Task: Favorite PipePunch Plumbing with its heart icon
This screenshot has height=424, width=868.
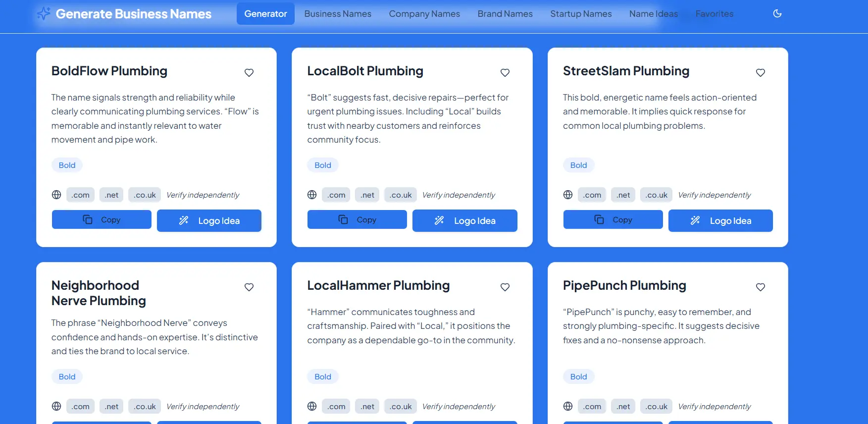Action: (761, 287)
